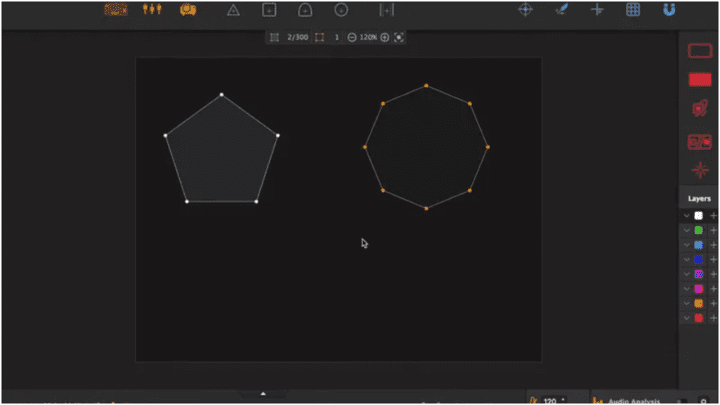Click the 120% zoom value
Screen dimensions: 720x405
pyautogui.click(x=368, y=37)
